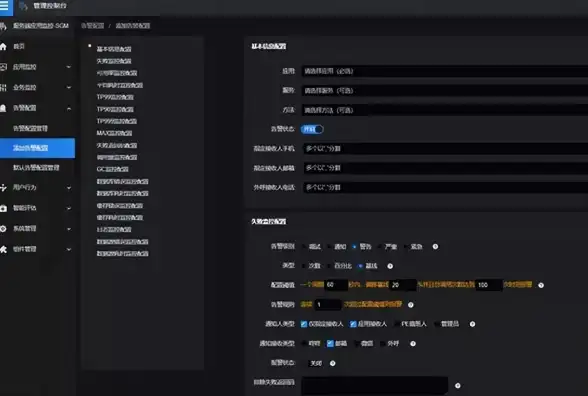Click the console logo icon beside the hamburger menu
Screen dimensions: 588x396
pyautogui.click(x=23, y=6)
